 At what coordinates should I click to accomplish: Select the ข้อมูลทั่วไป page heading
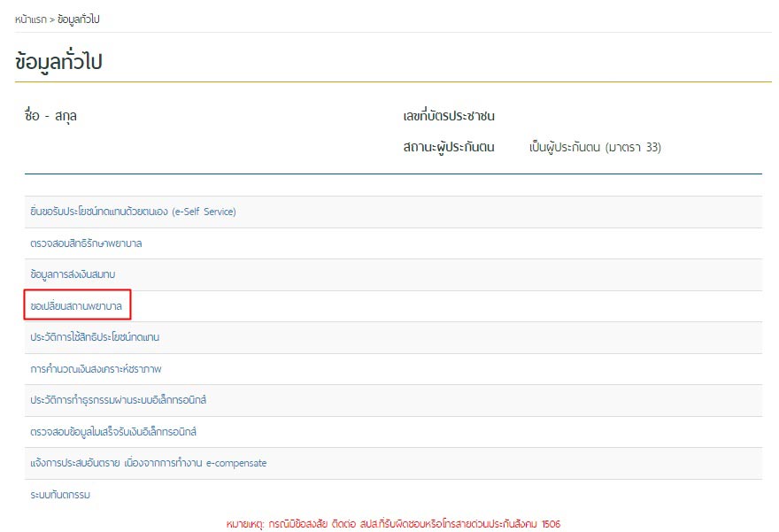point(58,62)
